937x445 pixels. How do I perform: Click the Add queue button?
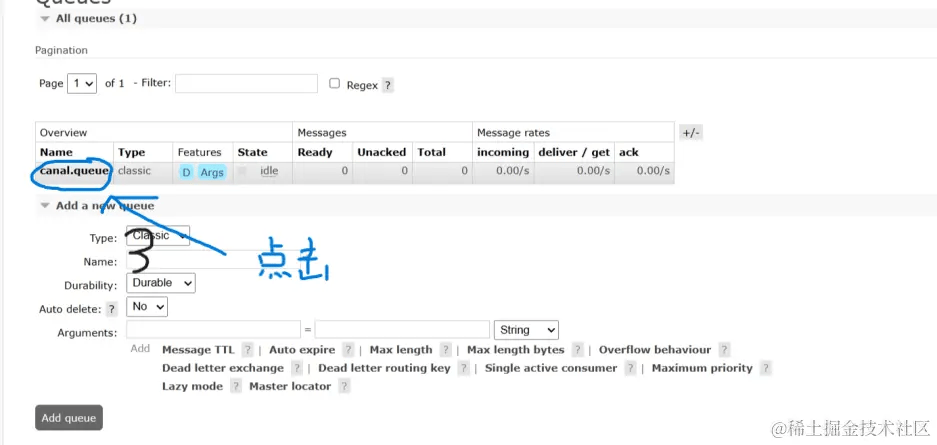[x=69, y=418]
